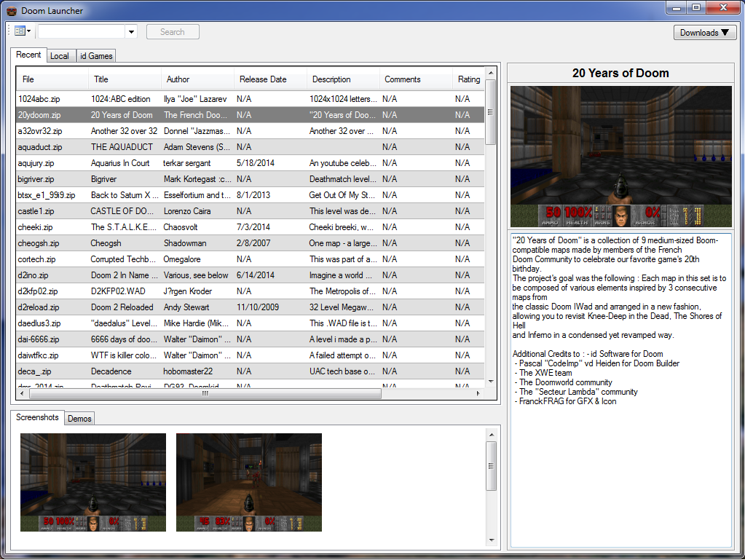Viewport: 745px width, 560px height.
Task: Open the first screenshot thumbnail with 50 ammo
Action: (93, 482)
